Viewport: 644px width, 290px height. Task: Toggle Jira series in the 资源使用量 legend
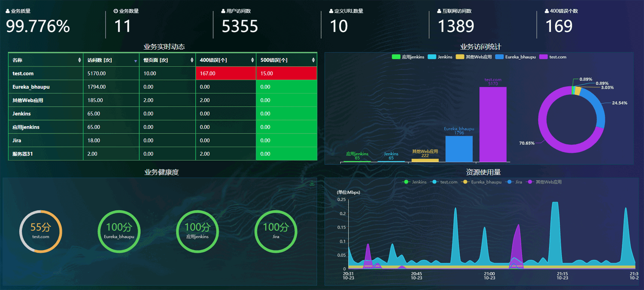513,182
